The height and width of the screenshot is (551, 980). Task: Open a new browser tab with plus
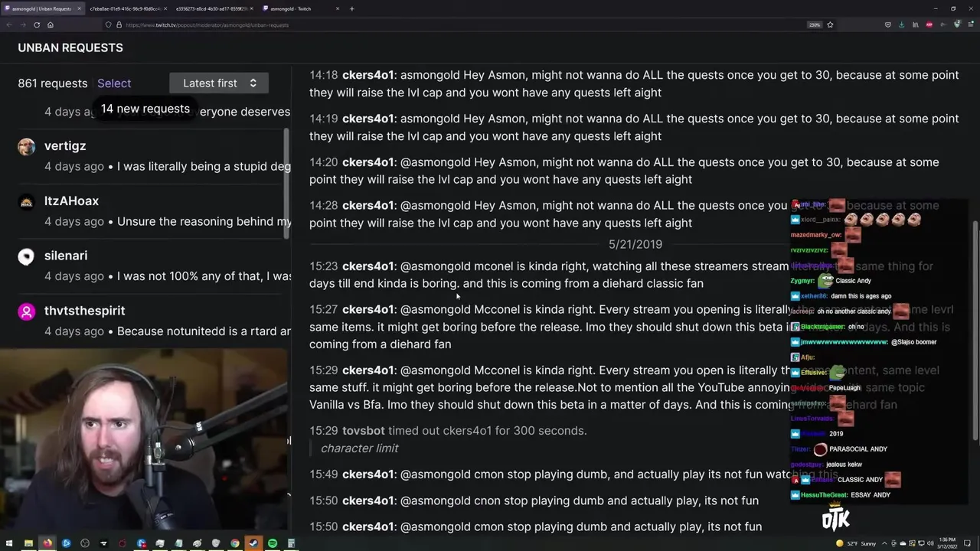coord(352,8)
